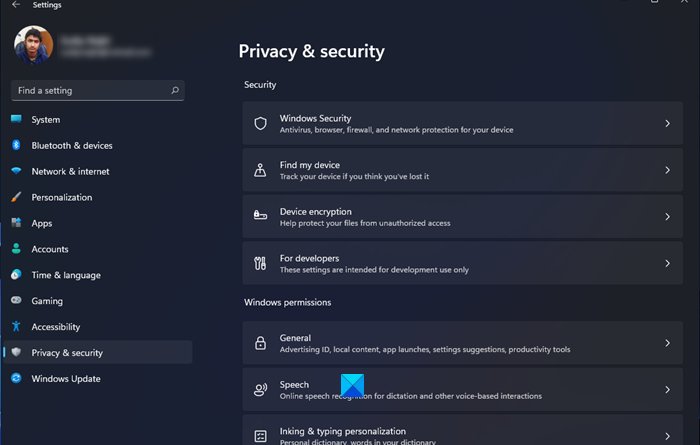Click the Device encryption drive-lock icon
Screen dimensions: 700x445
click(260, 216)
